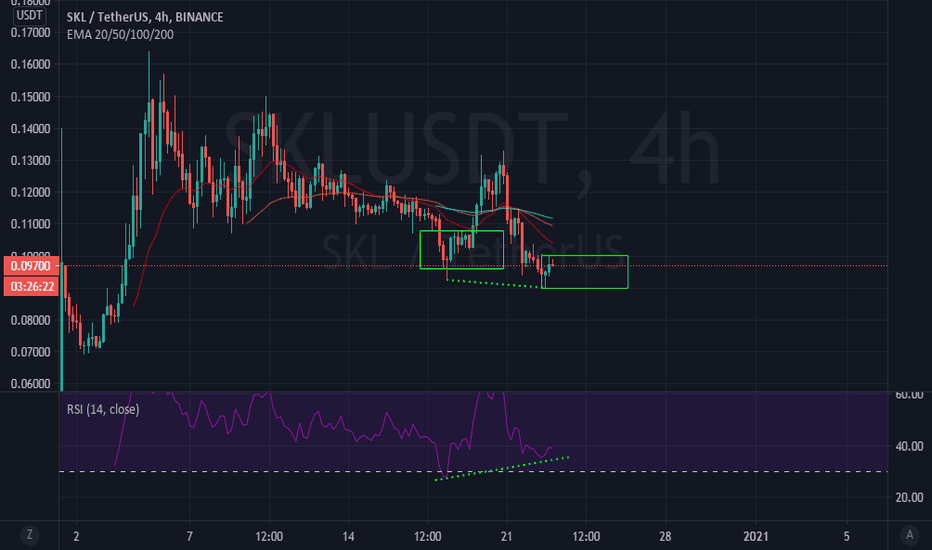The height and width of the screenshot is (550, 932).
Task: Click the 0.06000 price axis label
Action: pyautogui.click(x=30, y=384)
